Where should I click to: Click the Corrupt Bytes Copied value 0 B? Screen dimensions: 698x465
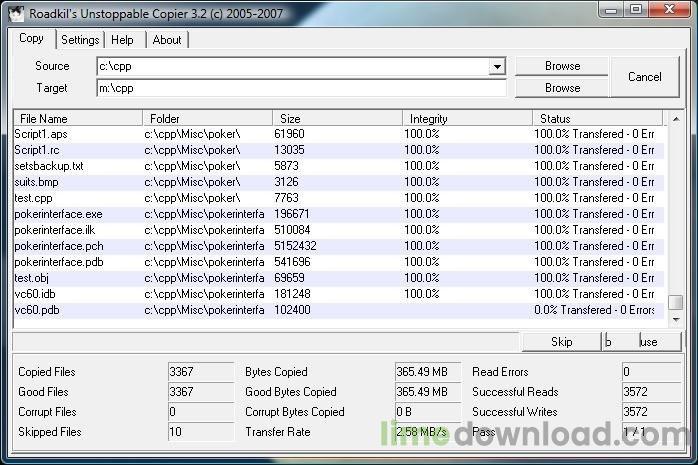tap(428, 412)
